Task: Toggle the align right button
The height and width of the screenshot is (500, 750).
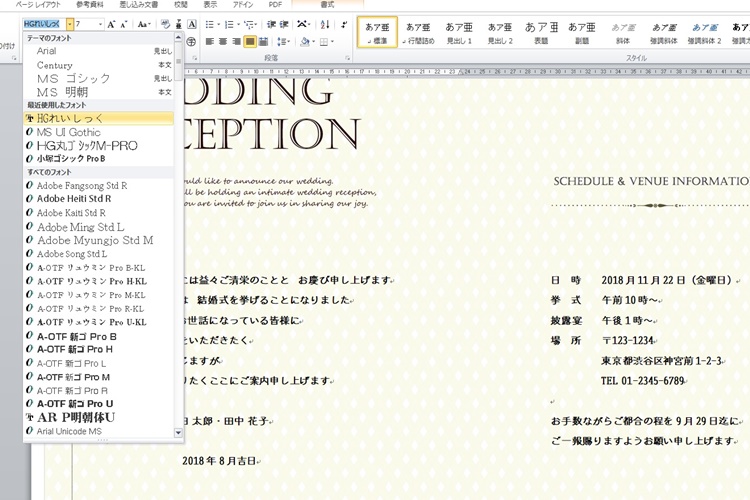Action: 236,42
